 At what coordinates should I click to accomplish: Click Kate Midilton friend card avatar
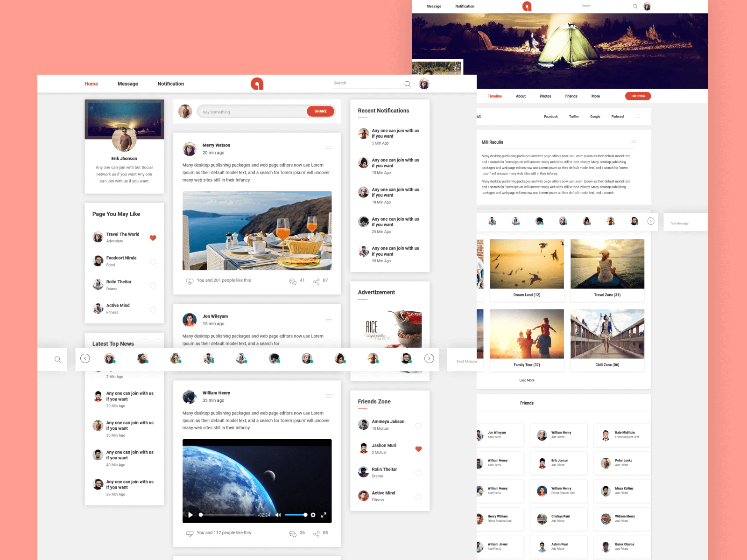coord(606,435)
